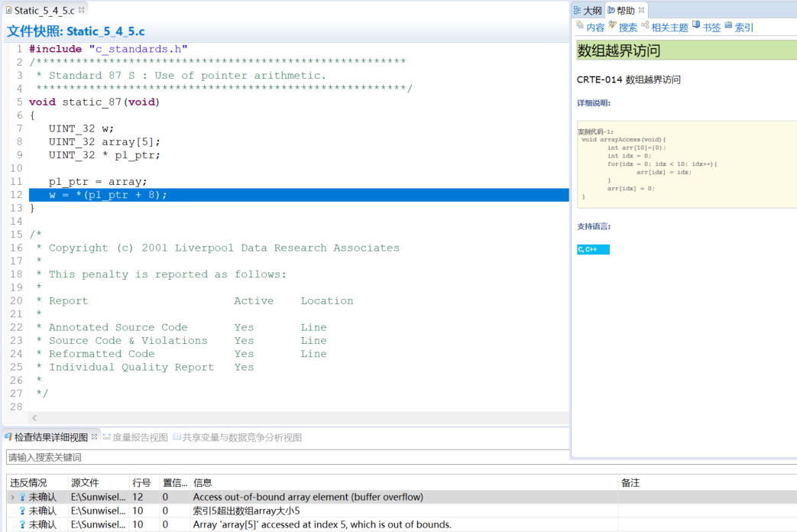Switch to the 共享变量与数据竞争分析视图 tab
The width and height of the screenshot is (797, 532).
click(x=238, y=437)
